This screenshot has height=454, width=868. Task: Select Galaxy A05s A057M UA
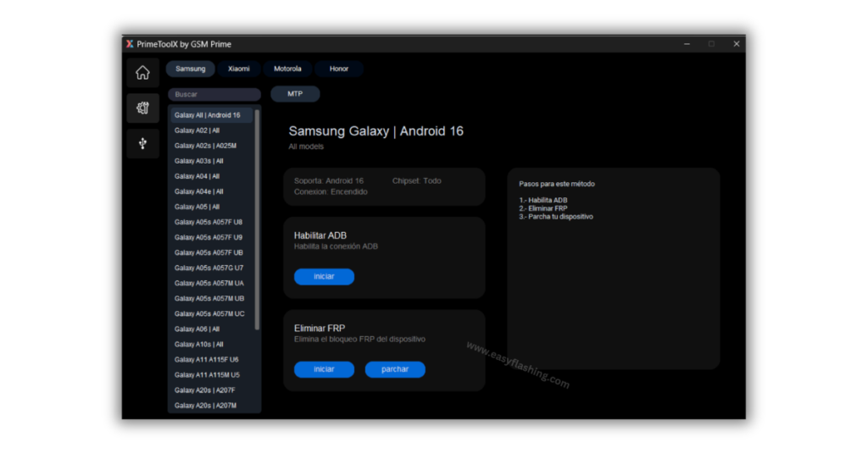pos(211,283)
